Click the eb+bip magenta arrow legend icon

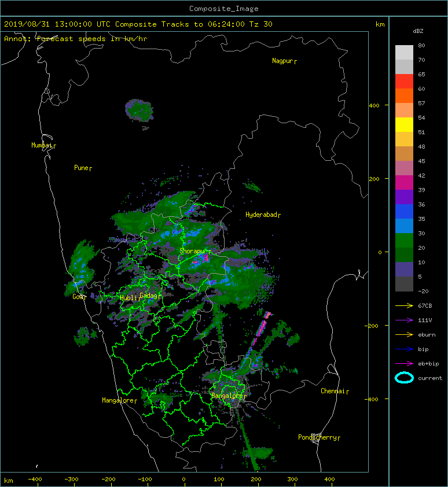pos(404,363)
